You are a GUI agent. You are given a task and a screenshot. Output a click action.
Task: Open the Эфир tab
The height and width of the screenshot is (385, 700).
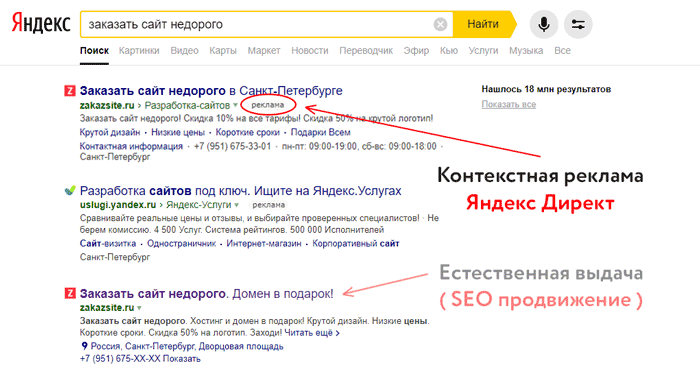(416, 50)
